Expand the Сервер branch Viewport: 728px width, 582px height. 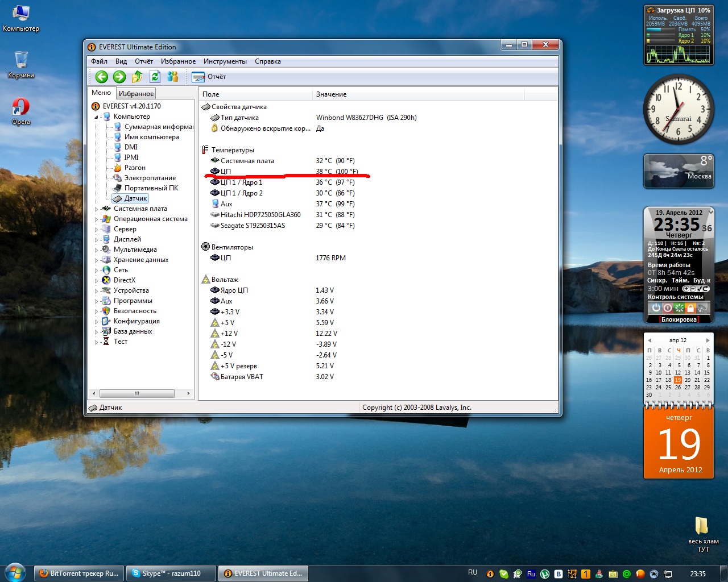[96, 230]
